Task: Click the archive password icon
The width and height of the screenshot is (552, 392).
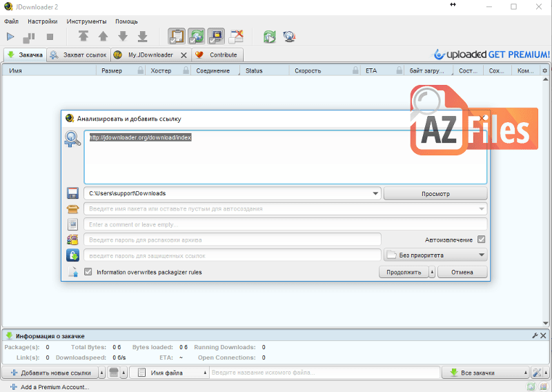Action: (72, 240)
